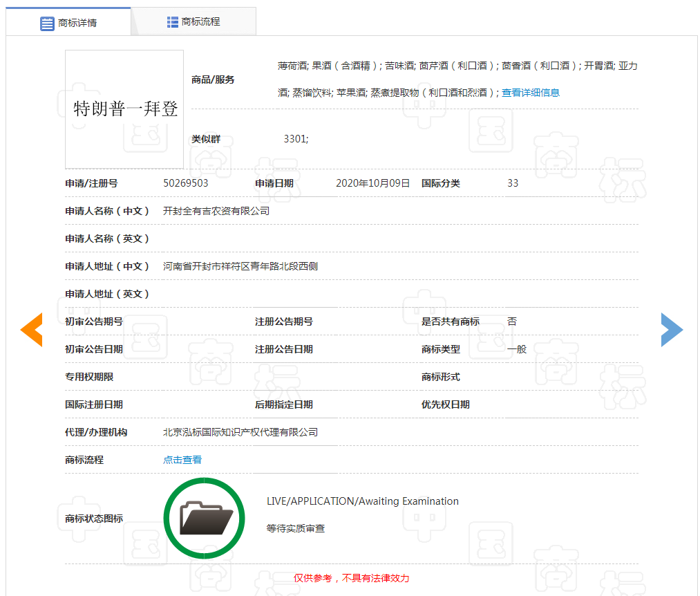This screenshot has width=700, height=596.
Task: Click the red disclaimer 仅供参考，不具有法律效力
Action: (351, 578)
